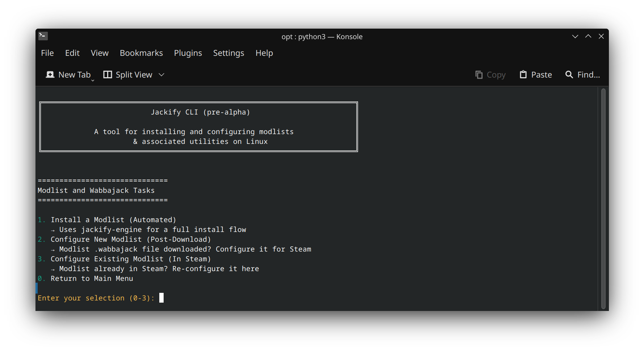This screenshot has height=353, width=644.
Task: Open the New Tab dropdown arrow
Action: 93,80
